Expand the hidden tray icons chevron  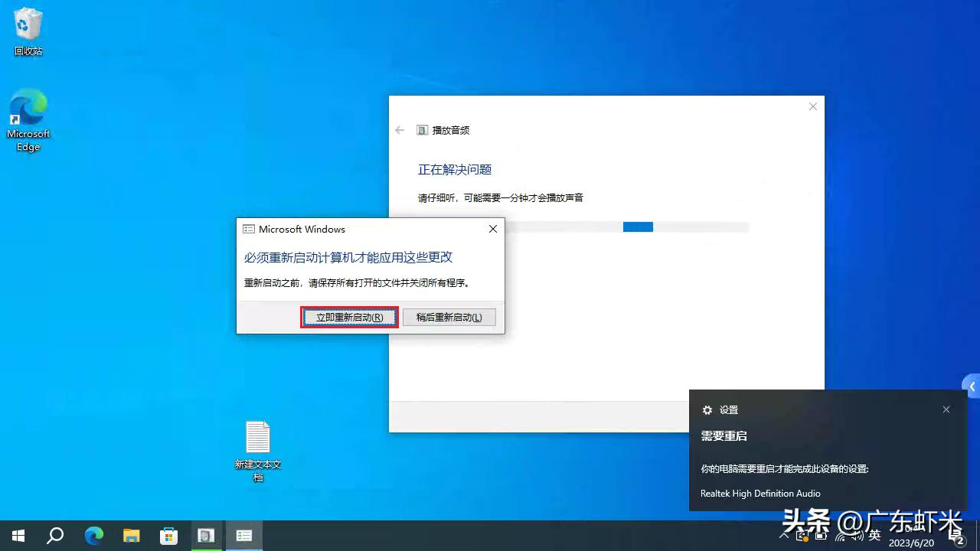(783, 536)
